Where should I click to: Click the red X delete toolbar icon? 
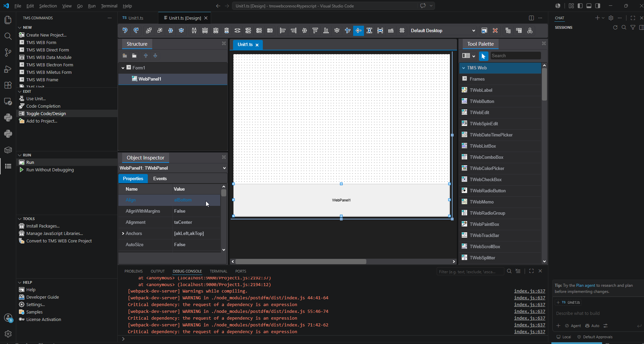[495, 30]
